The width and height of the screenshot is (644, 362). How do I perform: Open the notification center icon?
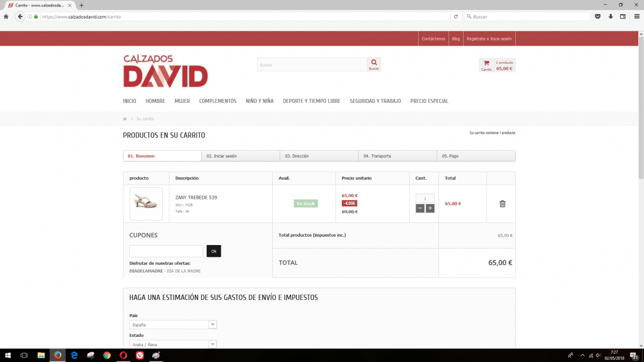point(634,356)
